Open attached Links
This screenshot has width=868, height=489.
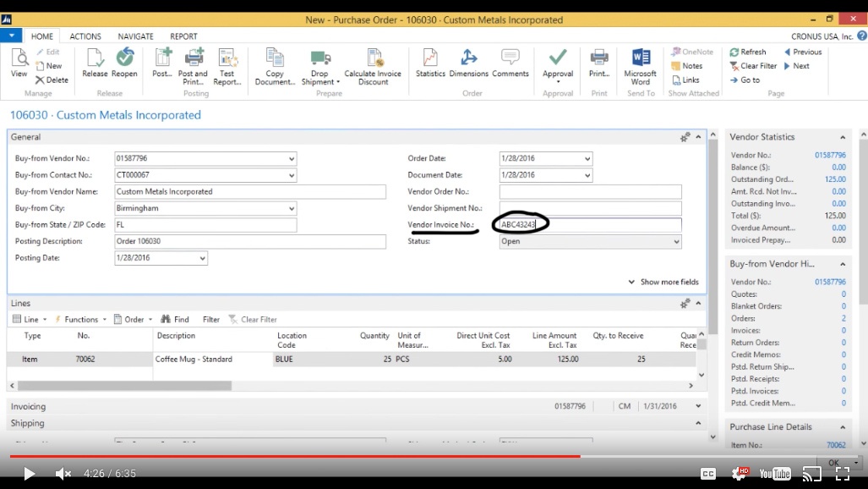686,80
